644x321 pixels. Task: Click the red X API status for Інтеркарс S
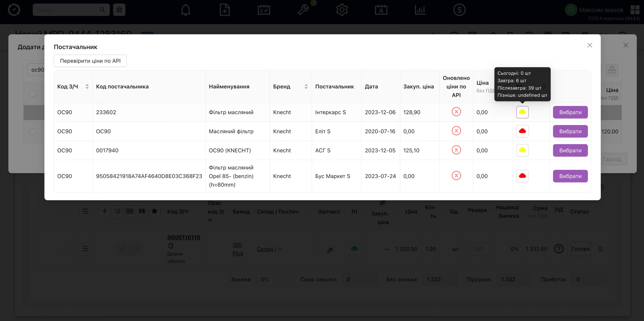[x=456, y=112]
